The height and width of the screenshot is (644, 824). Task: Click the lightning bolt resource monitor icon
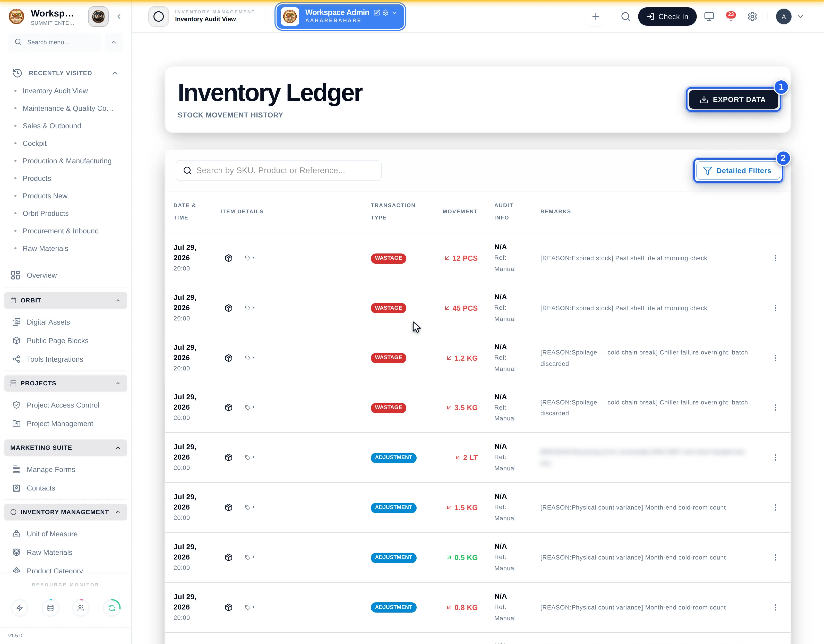tap(20, 608)
